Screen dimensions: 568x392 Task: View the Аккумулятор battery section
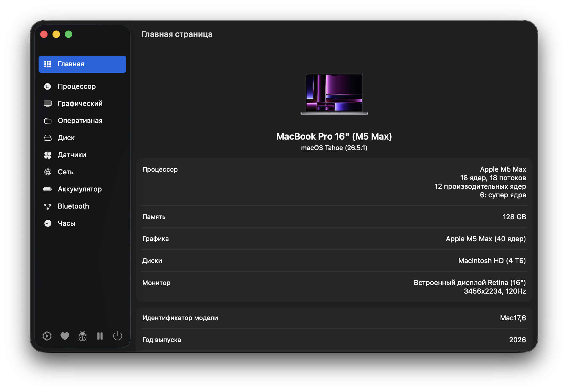point(82,189)
